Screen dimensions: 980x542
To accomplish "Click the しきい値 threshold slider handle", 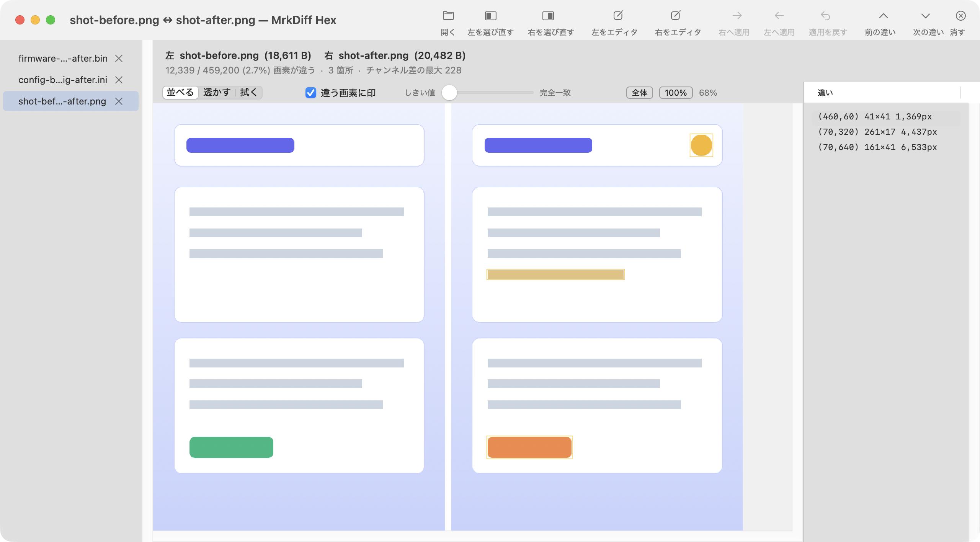I will tap(449, 93).
